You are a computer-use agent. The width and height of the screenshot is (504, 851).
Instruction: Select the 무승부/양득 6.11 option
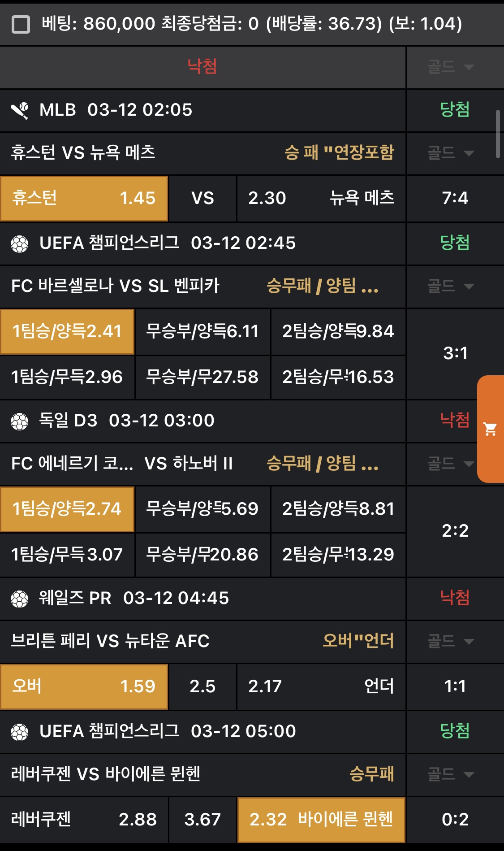202,332
